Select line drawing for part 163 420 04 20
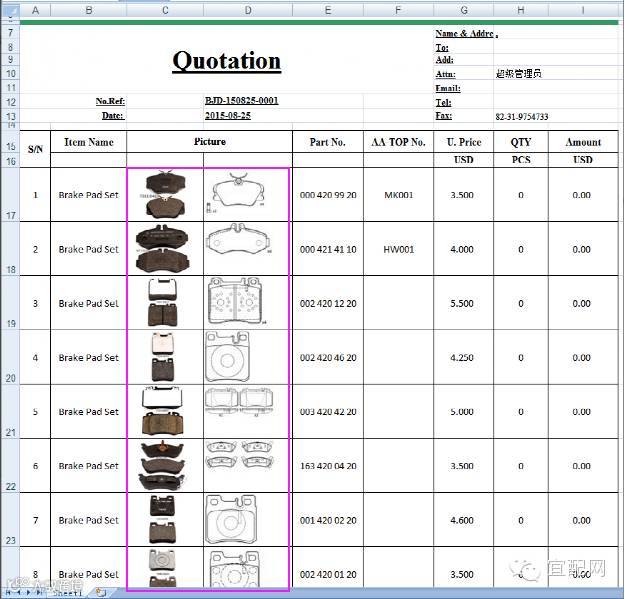 point(239,454)
